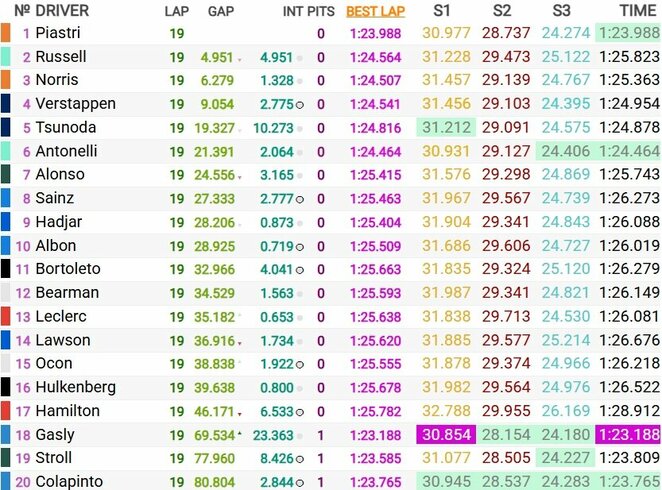Click the red down arrow beside Lawson's gap
662x490 pixels.
tap(240, 343)
